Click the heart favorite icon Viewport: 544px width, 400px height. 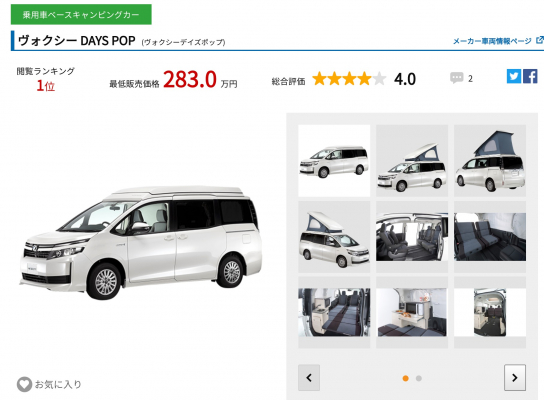point(24,384)
